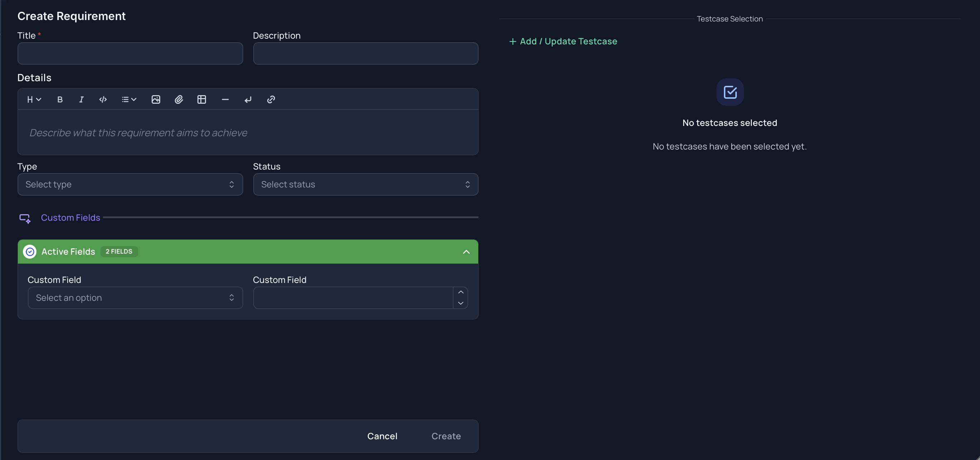Image resolution: width=980 pixels, height=460 pixels.
Task: Collapse the Active Fields panel with chevron
Action: pos(466,252)
